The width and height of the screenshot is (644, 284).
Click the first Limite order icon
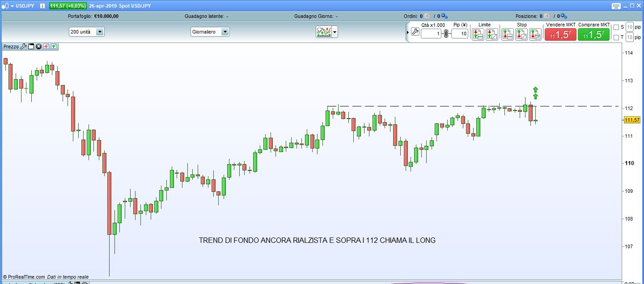pos(478,34)
